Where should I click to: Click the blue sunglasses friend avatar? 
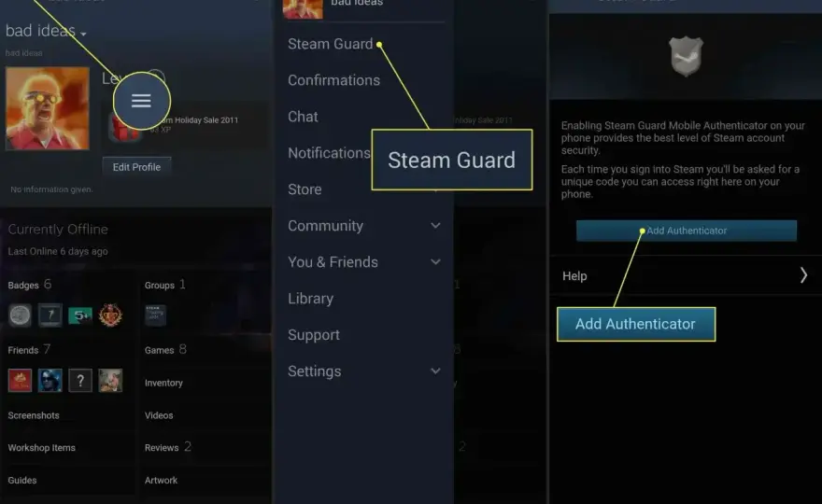(x=50, y=381)
